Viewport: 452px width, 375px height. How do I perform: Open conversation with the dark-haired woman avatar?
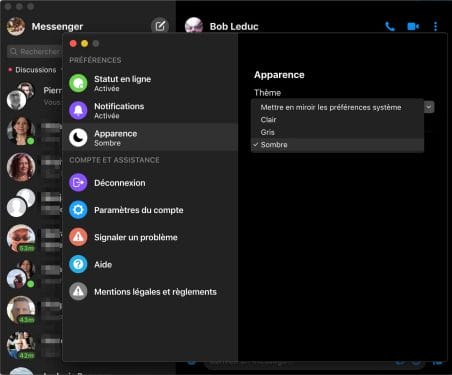coord(21,131)
